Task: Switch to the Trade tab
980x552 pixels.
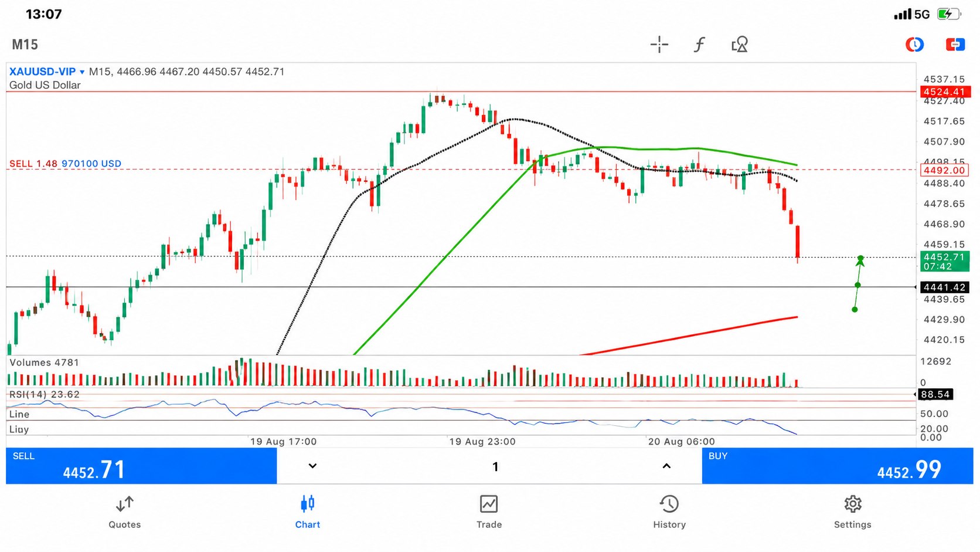Action: [x=489, y=512]
